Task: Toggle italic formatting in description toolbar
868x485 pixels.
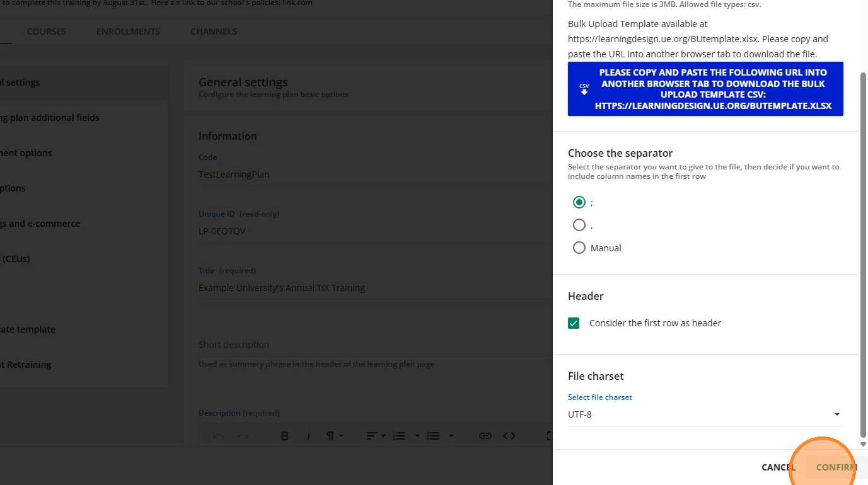Action: 308,436
